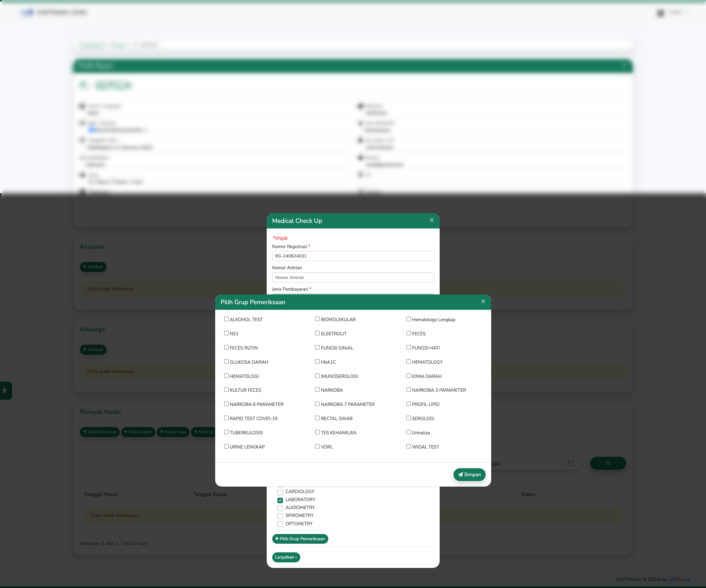The image size is (706, 588).
Task: Click Tambah under Asuransi section
Action: point(93,267)
